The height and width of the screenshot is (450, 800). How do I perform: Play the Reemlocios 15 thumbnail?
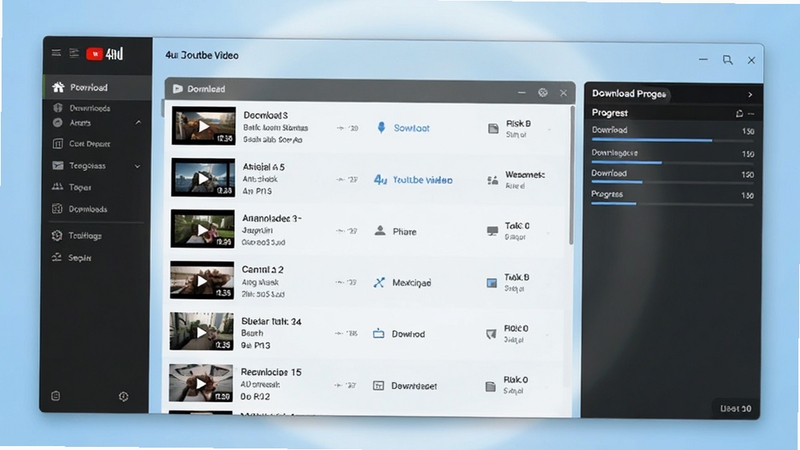(201, 383)
